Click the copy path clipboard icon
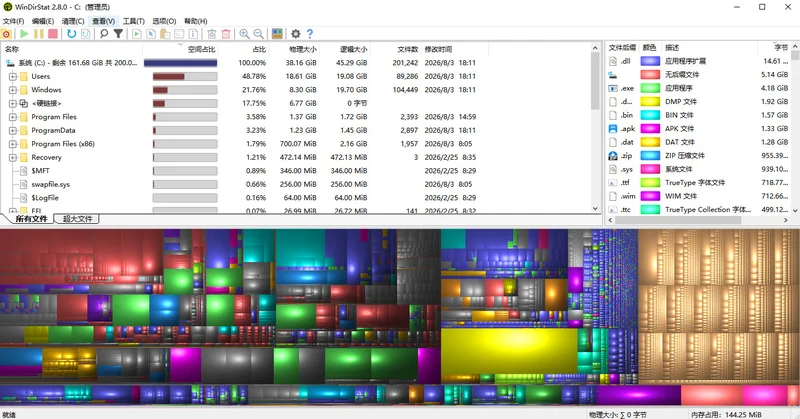Viewport: 800px width, 419px height. click(x=165, y=34)
